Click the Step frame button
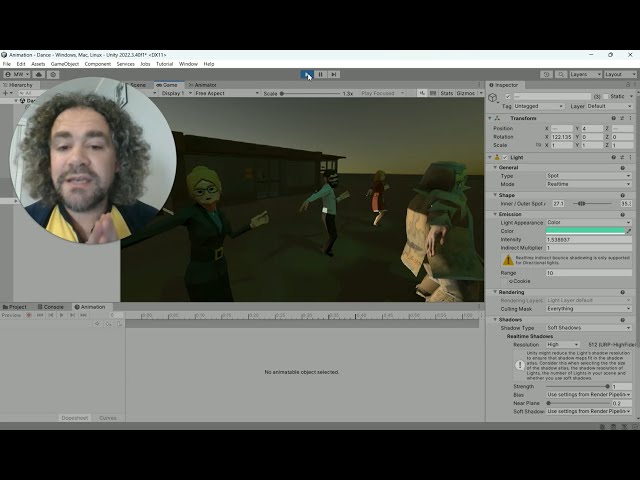The image size is (640, 480). click(333, 74)
